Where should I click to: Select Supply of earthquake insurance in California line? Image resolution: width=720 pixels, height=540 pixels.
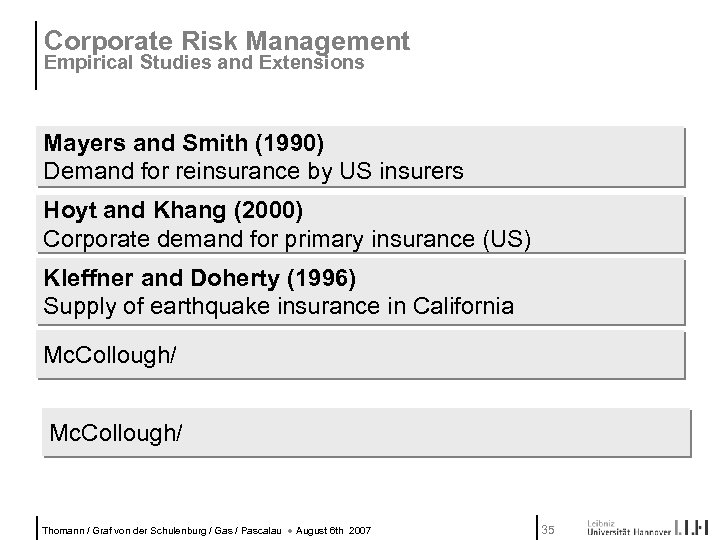click(x=279, y=306)
